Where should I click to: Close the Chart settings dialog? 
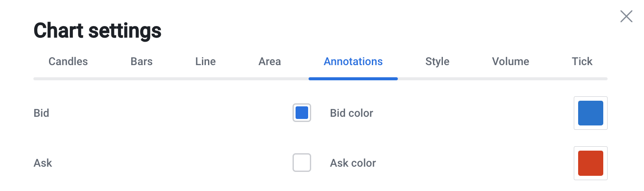tap(626, 17)
